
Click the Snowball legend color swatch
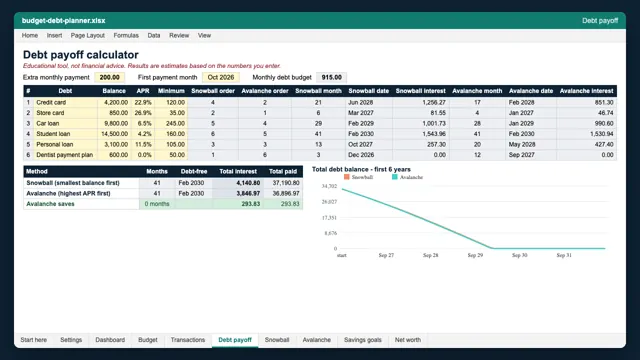(x=347, y=177)
